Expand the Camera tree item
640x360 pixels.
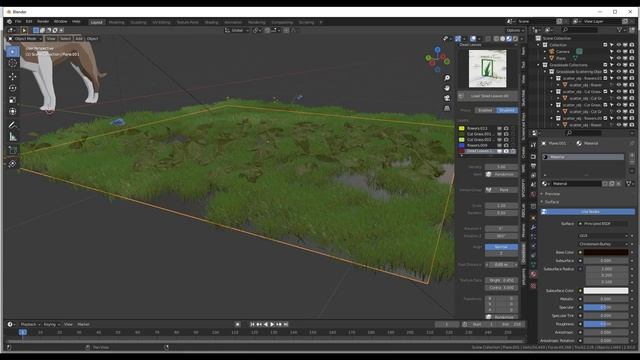(545, 51)
